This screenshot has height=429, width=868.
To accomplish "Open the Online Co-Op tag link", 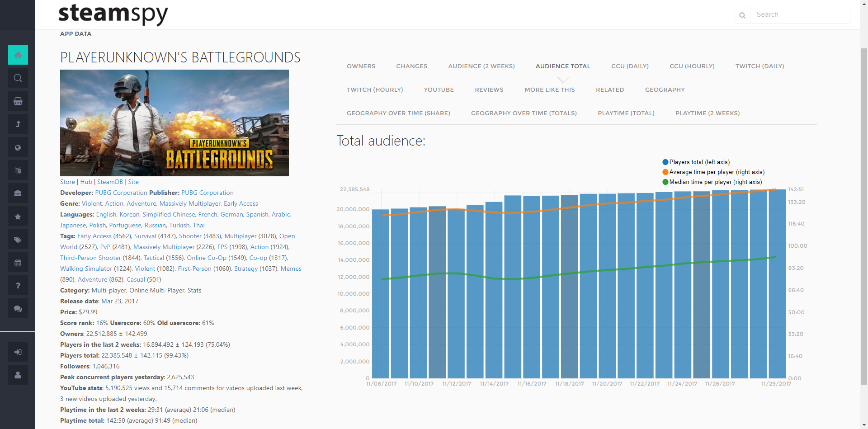I will (207, 258).
